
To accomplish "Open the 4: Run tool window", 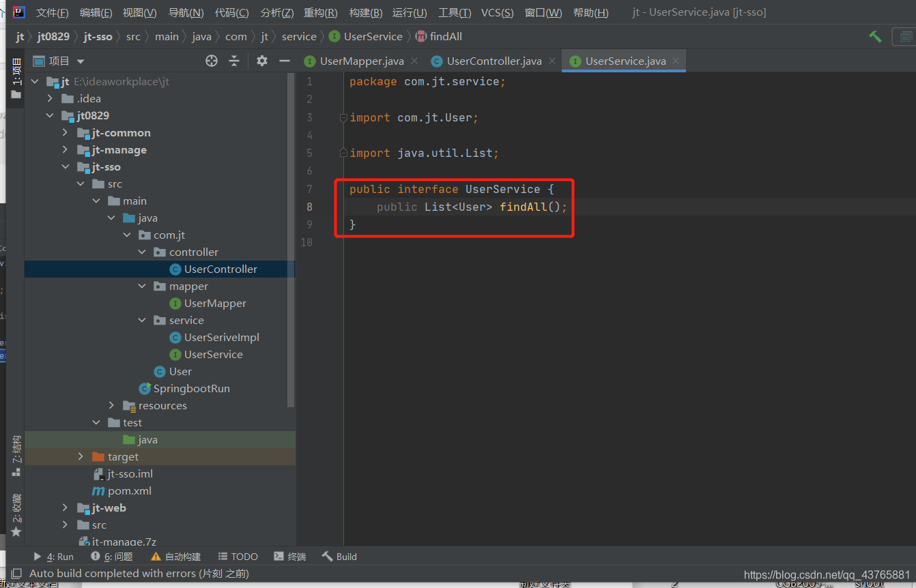I will point(53,557).
